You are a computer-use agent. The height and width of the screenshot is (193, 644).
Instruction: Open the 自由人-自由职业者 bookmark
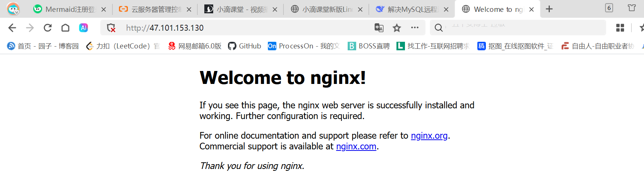tap(597, 46)
